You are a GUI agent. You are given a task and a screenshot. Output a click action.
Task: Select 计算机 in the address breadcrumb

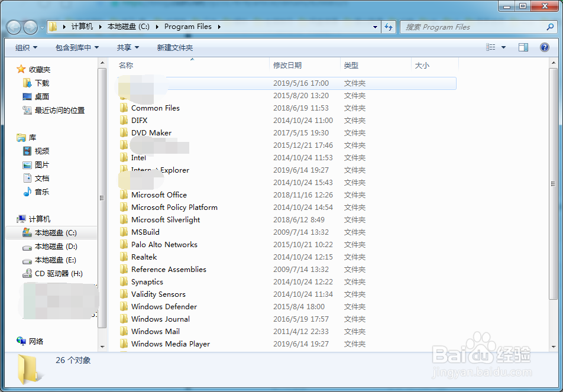tap(82, 27)
